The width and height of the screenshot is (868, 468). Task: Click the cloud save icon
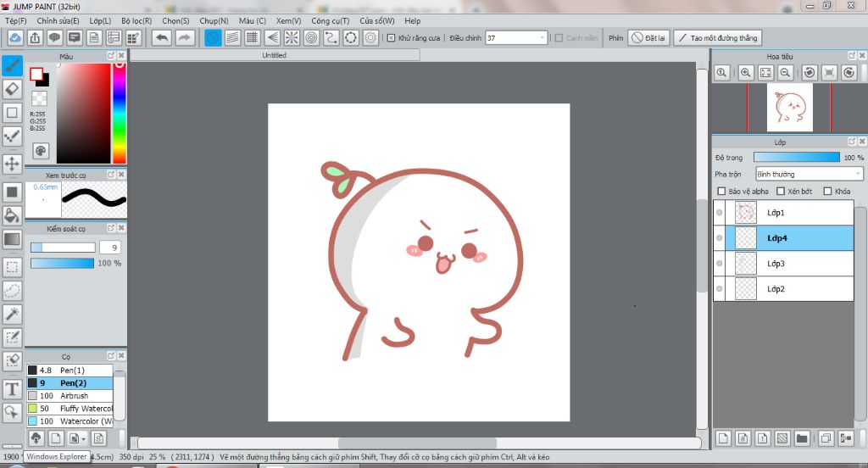point(15,37)
